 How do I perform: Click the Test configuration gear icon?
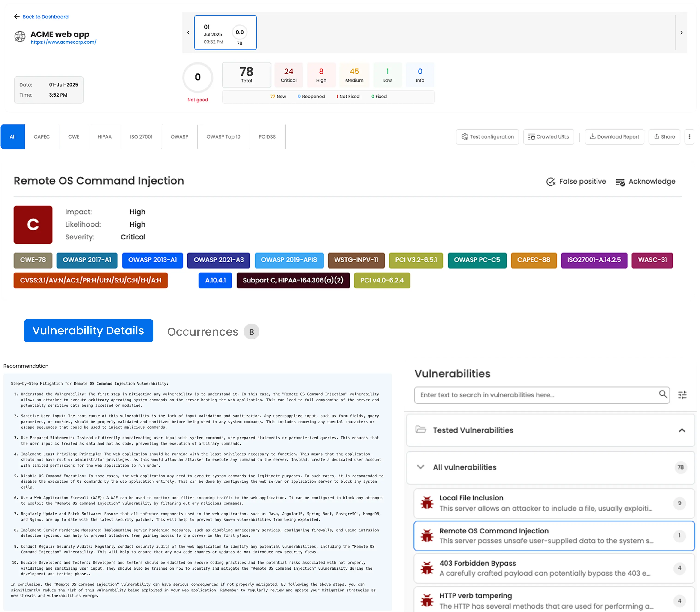465,137
